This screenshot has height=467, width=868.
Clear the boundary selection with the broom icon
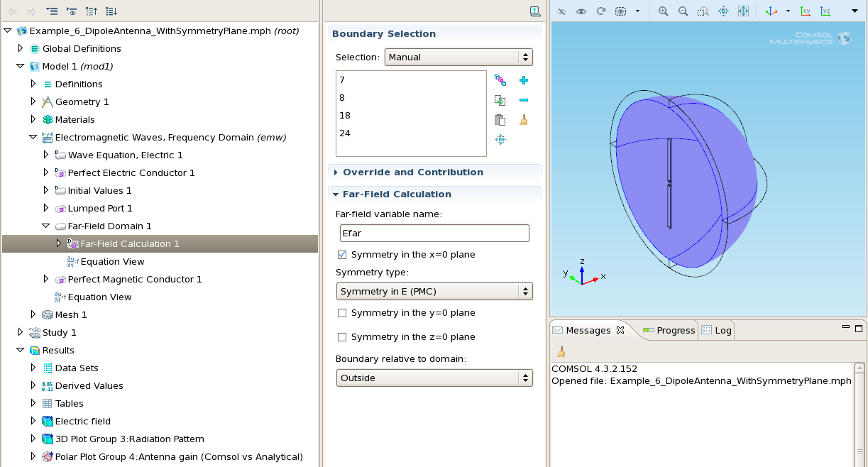pyautogui.click(x=524, y=120)
